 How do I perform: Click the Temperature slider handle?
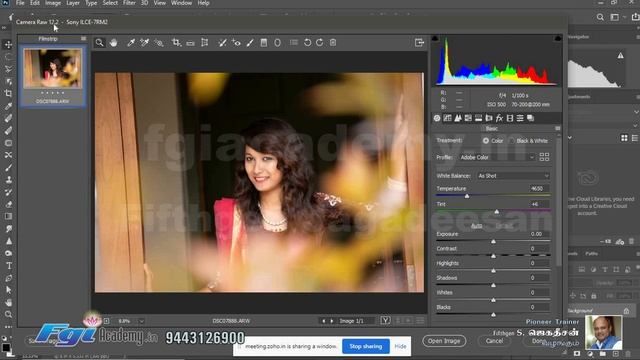467,196
